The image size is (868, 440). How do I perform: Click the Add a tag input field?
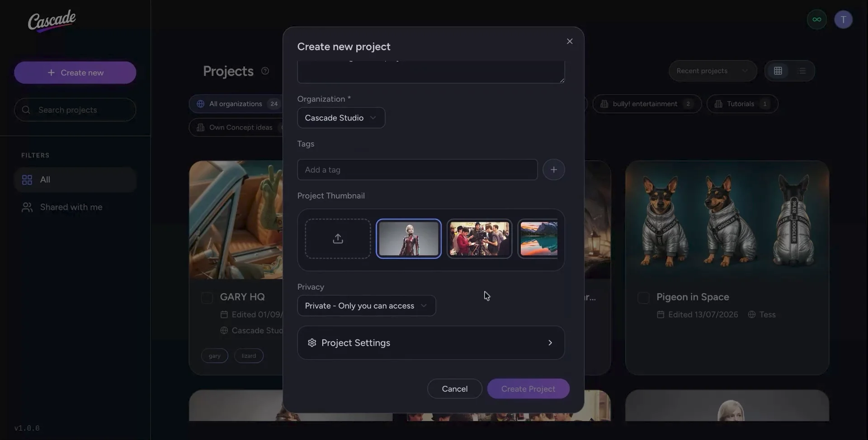(x=417, y=170)
